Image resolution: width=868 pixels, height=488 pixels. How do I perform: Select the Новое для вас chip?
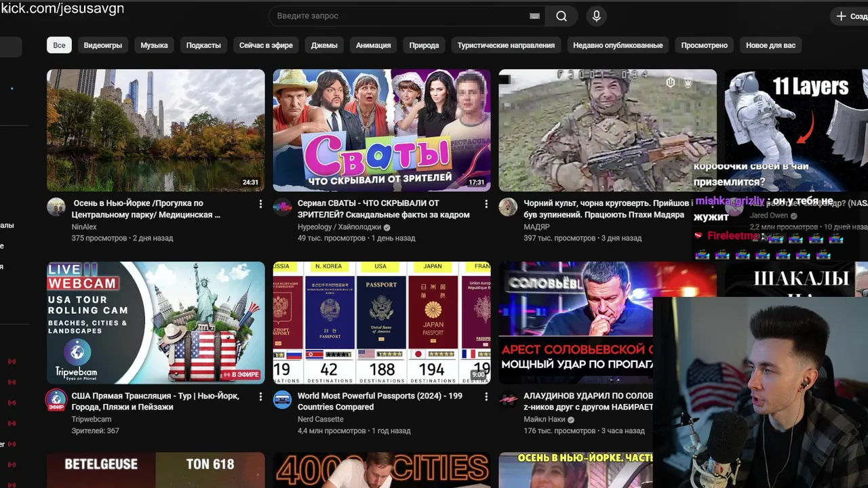pos(770,45)
